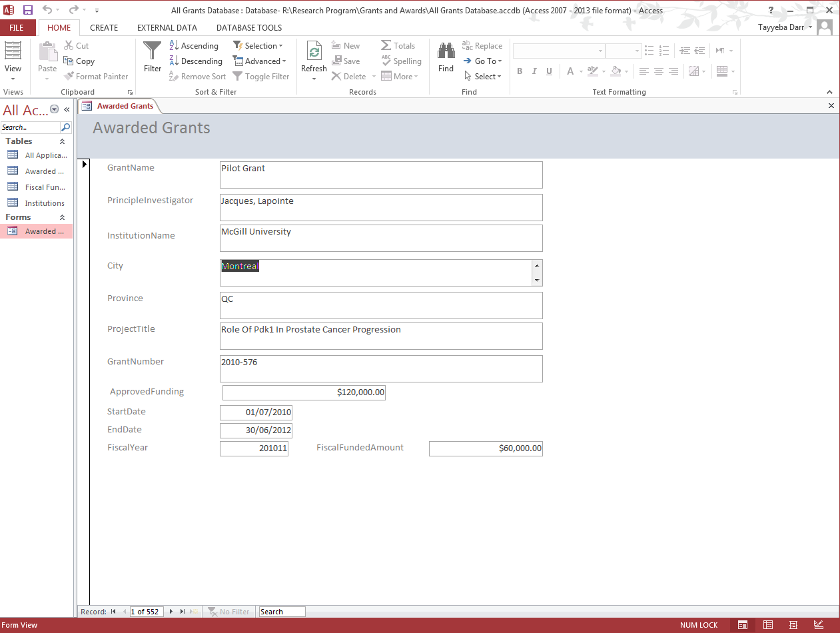
Task: Switch to the HOME ribbon tab
Action: coord(59,27)
